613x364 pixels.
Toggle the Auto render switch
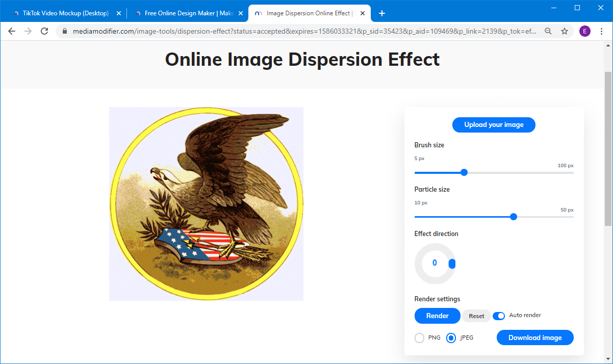point(498,316)
